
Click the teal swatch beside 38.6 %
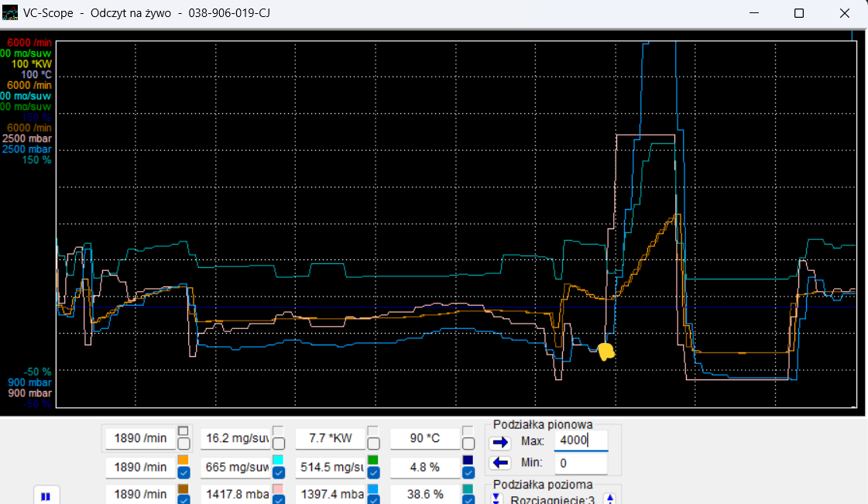(x=468, y=489)
